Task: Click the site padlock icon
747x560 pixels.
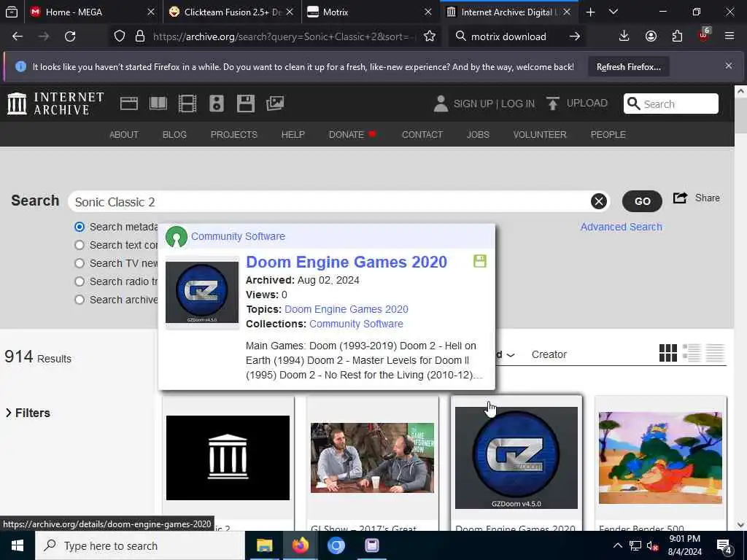Action: tap(140, 36)
